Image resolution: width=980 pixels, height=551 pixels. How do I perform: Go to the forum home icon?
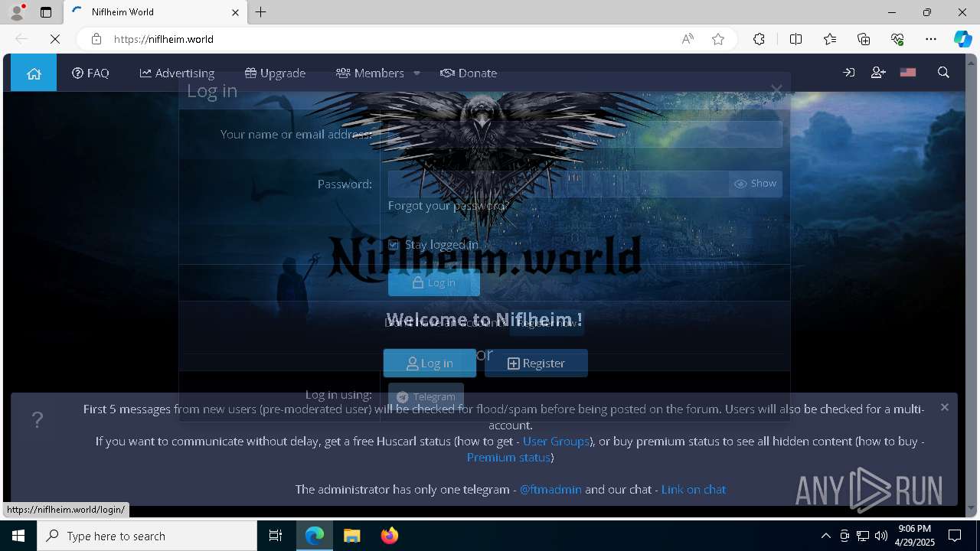point(34,73)
